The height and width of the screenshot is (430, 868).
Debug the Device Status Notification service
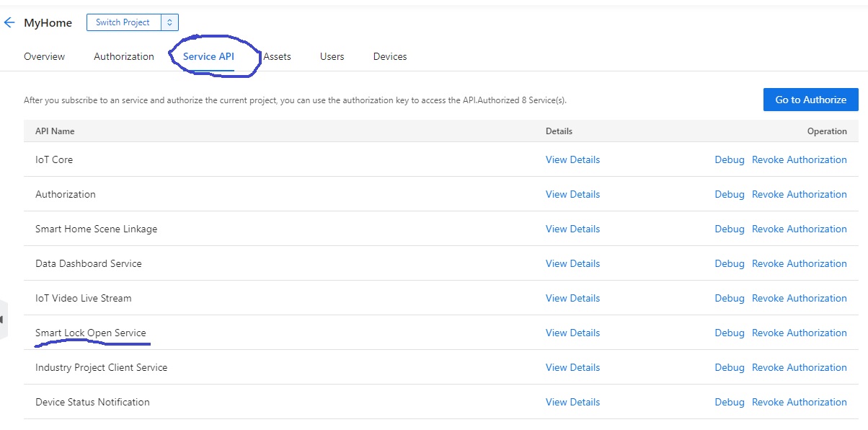pos(729,402)
